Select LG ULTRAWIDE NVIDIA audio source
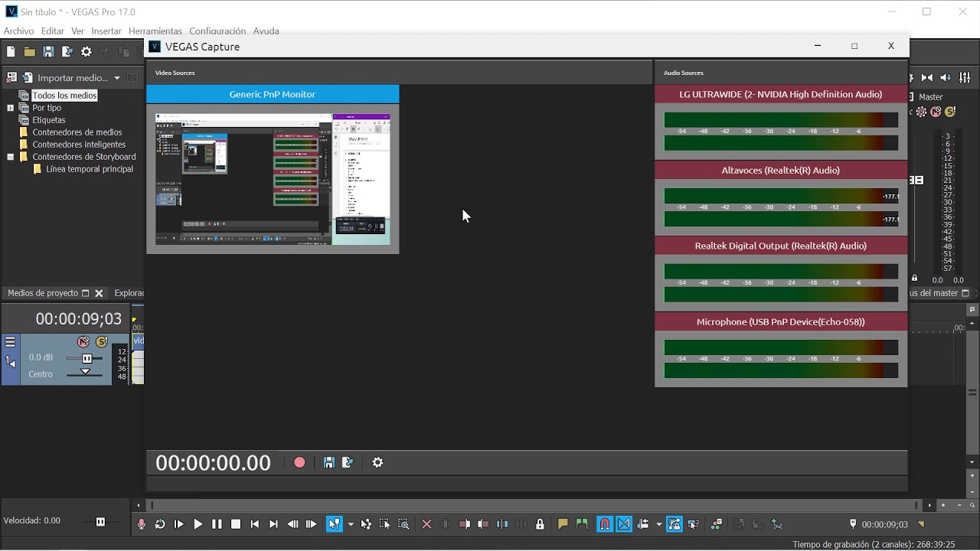The height and width of the screenshot is (551, 980). coord(781,94)
